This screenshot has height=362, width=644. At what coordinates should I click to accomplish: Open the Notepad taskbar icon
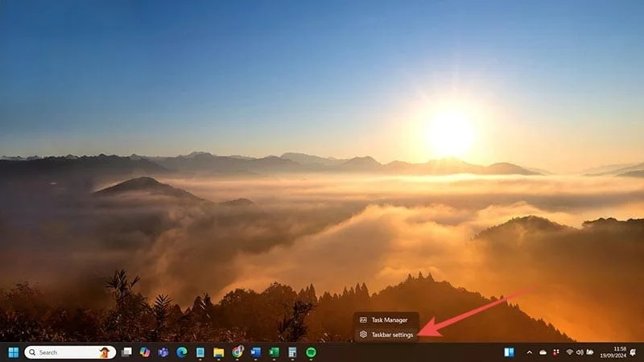click(x=200, y=352)
